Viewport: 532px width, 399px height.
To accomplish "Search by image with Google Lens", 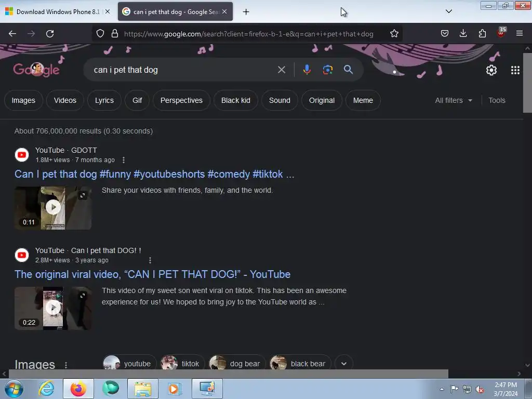I will (327, 70).
